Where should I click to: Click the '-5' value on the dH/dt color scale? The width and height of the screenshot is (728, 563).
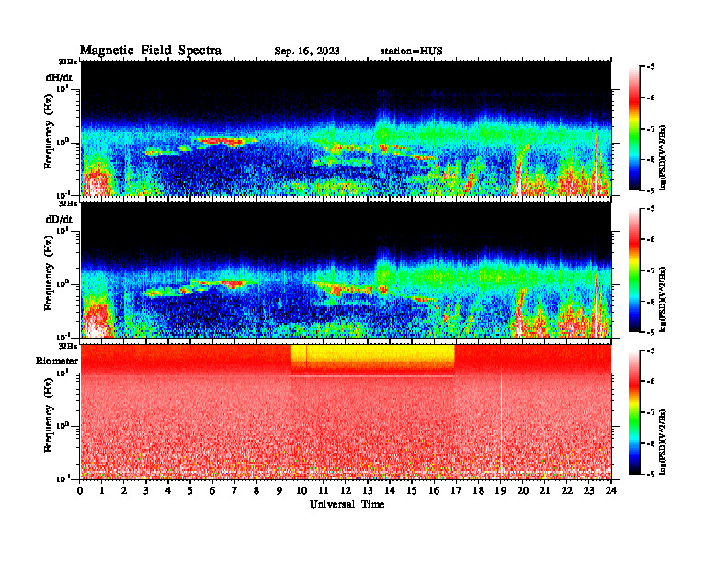point(650,67)
